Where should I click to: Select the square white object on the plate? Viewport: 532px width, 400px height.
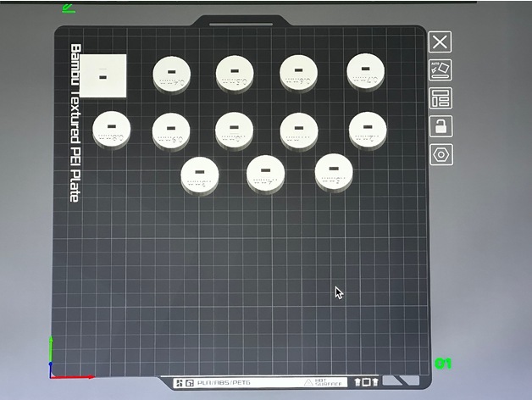click(103, 75)
